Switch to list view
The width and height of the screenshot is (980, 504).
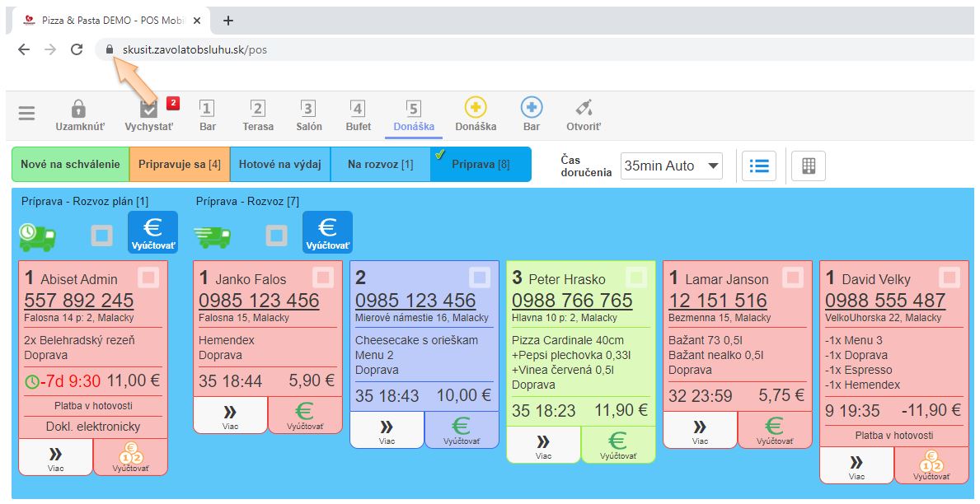pos(758,166)
